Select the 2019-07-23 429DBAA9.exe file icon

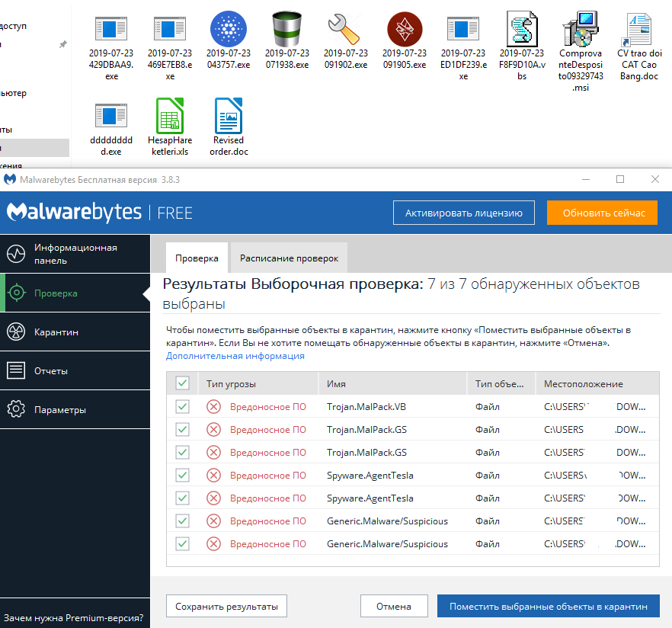tap(111, 29)
